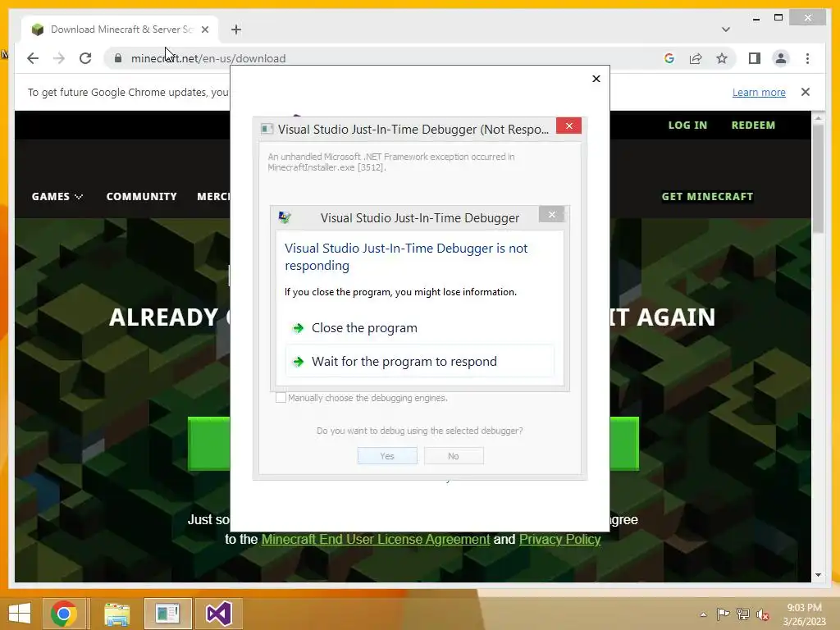Share this page via share icon
This screenshot has height=630, width=840.
pyautogui.click(x=696, y=58)
